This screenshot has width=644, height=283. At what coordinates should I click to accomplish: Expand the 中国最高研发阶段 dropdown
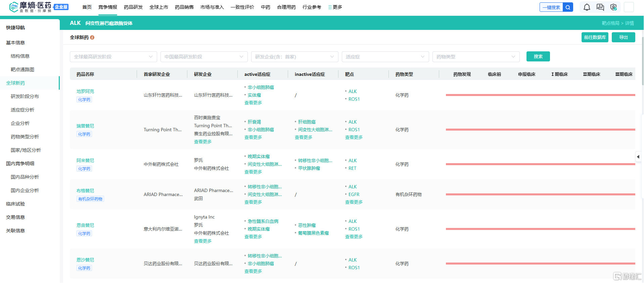(204, 57)
